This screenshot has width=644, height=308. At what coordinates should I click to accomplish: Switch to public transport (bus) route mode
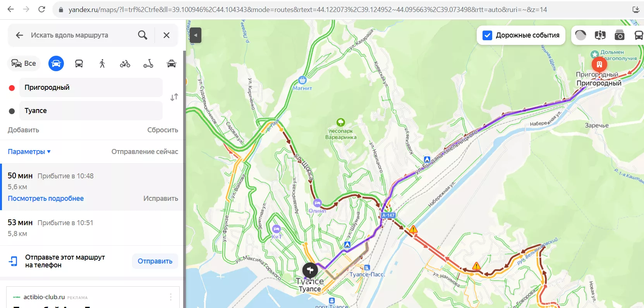pyautogui.click(x=79, y=63)
